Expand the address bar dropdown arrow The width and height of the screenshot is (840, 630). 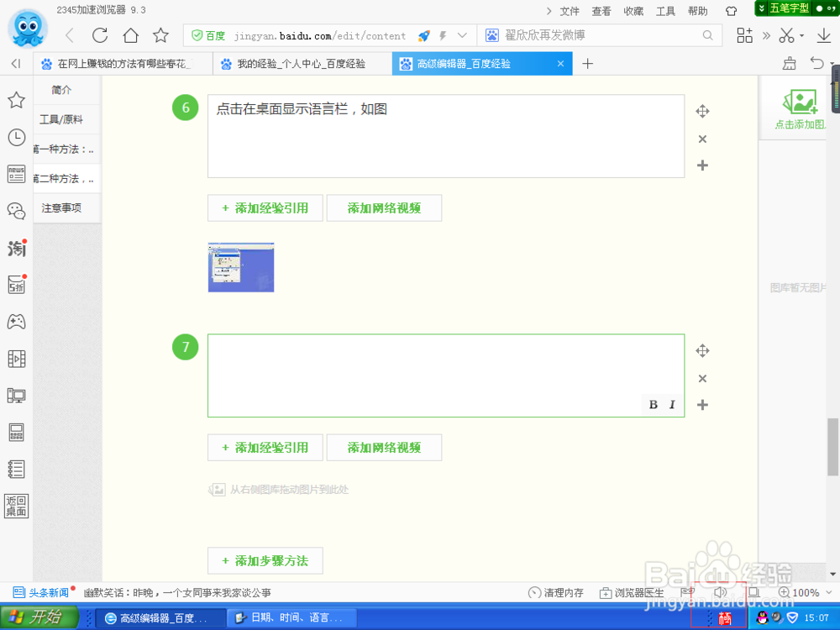(461, 36)
